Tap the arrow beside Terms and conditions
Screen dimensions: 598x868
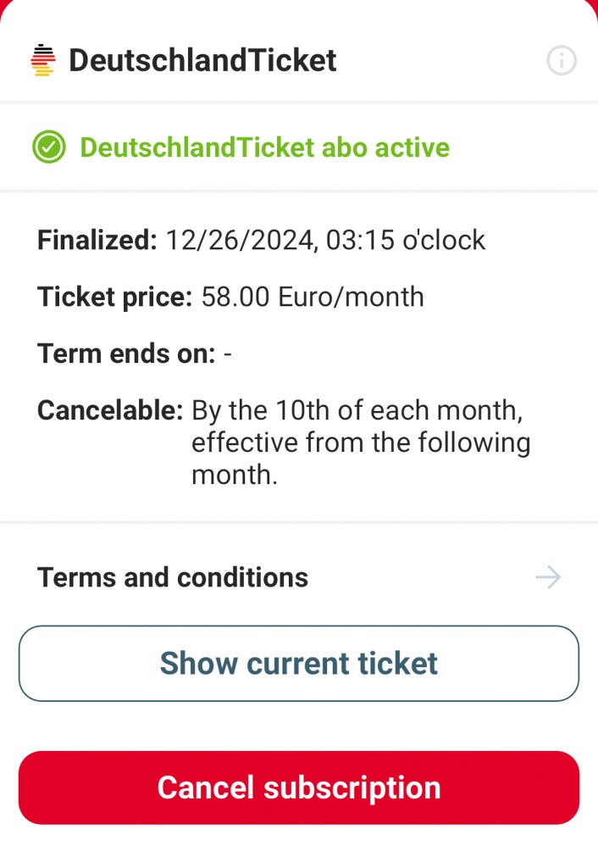(548, 578)
